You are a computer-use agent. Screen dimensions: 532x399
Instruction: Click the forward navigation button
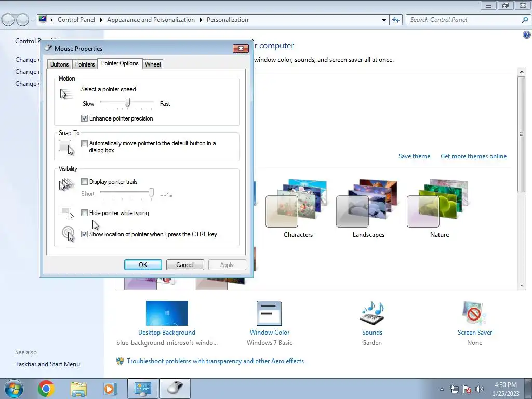(22, 20)
